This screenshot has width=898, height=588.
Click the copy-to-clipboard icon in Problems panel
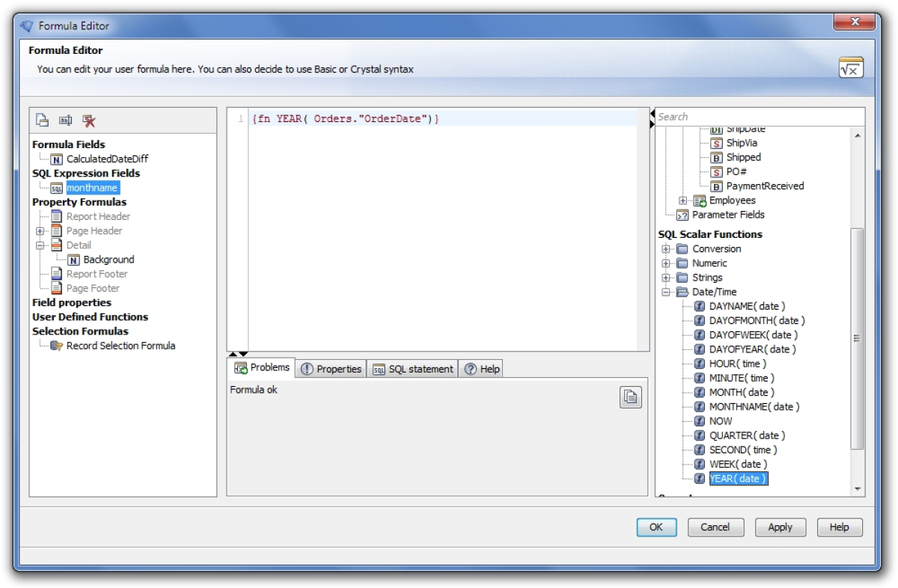click(629, 396)
